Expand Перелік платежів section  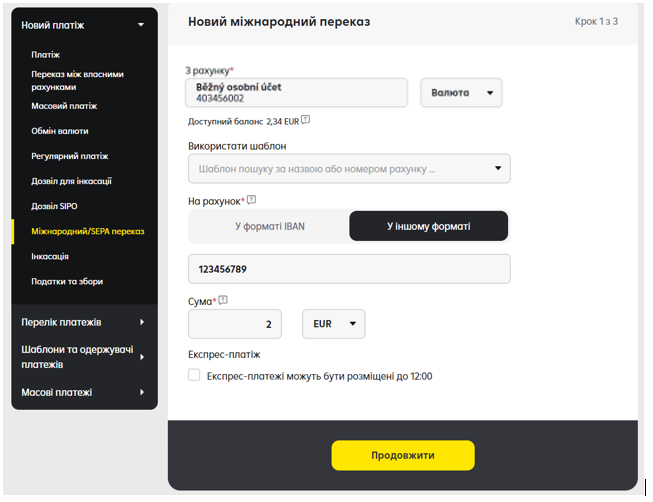click(x=142, y=322)
